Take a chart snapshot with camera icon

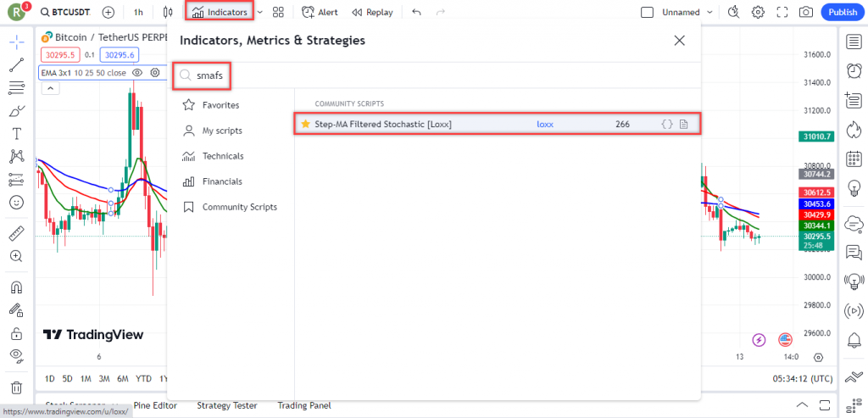(x=807, y=12)
